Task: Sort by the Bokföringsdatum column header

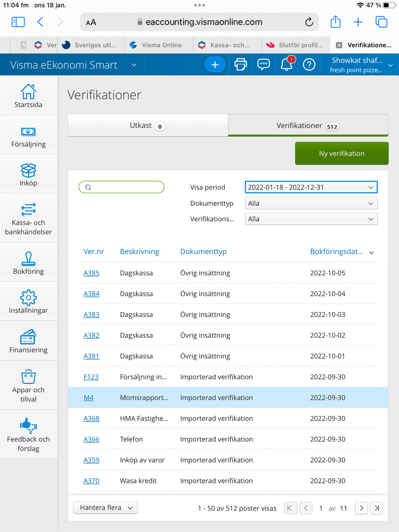Action: tap(337, 252)
